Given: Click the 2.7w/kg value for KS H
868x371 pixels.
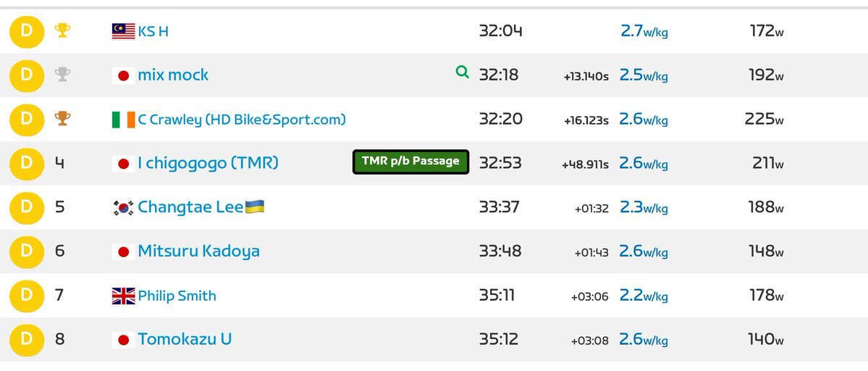Looking at the screenshot, I should point(644,31).
